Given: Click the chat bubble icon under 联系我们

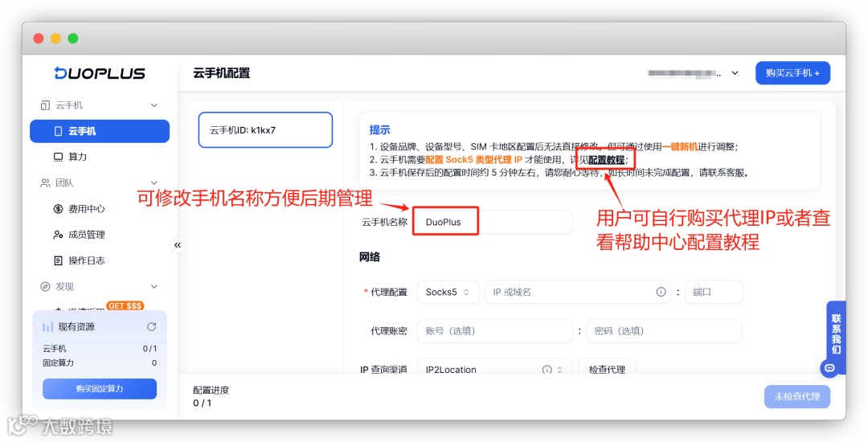Looking at the screenshot, I should tap(829, 368).
